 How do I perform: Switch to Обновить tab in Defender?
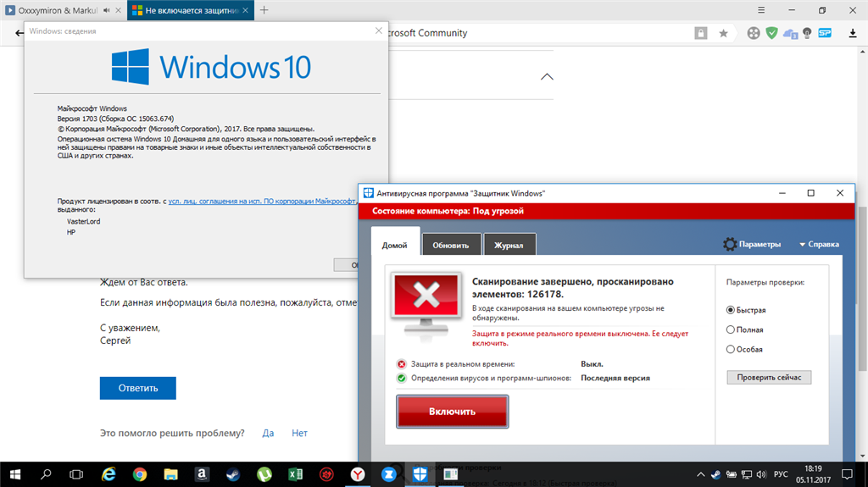coord(451,245)
